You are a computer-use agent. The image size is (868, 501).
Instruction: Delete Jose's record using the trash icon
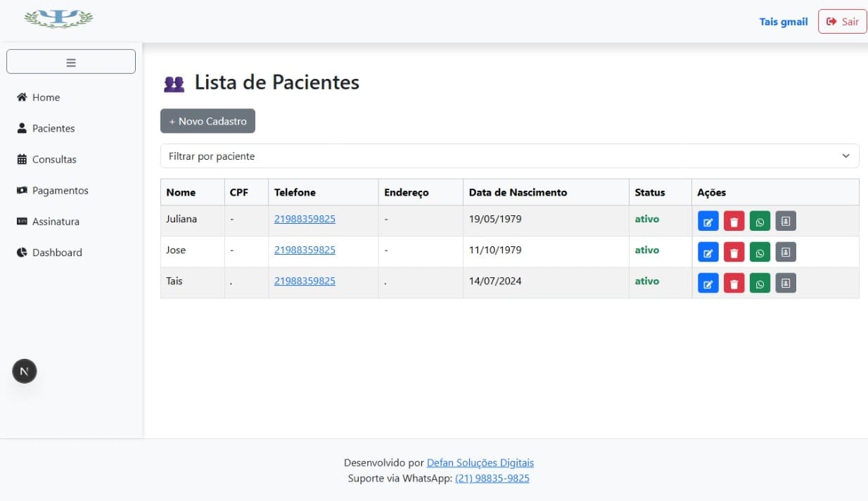coord(734,251)
